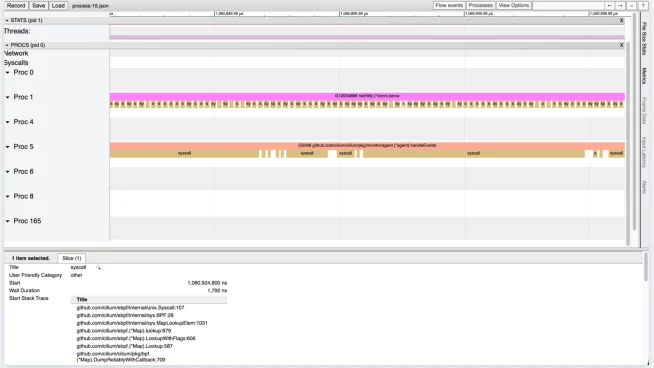
Task: Click the Start value 1,060,924,800 ns
Action: (x=207, y=283)
